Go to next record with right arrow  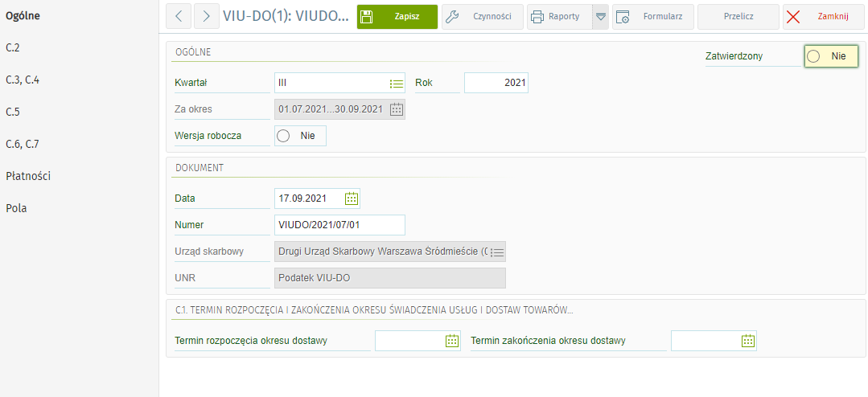207,16
